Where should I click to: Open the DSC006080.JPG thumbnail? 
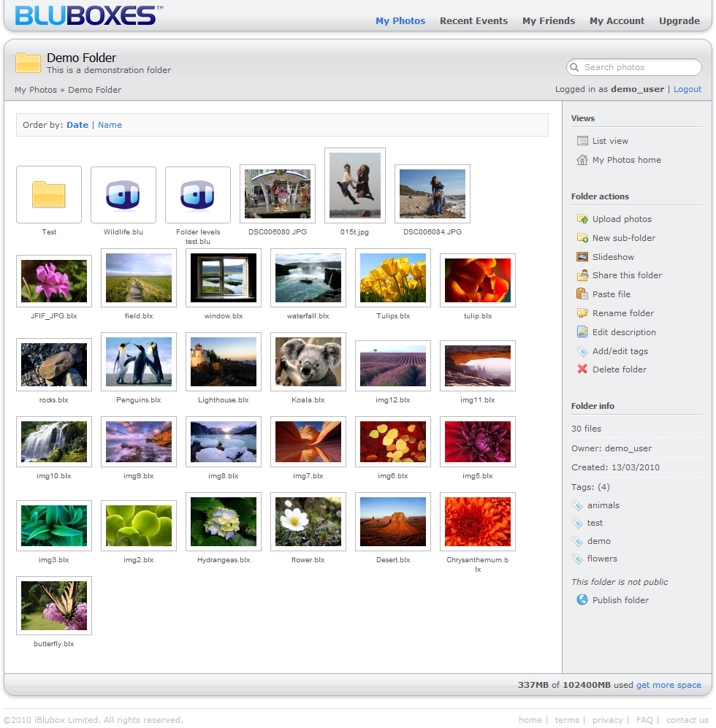point(278,194)
